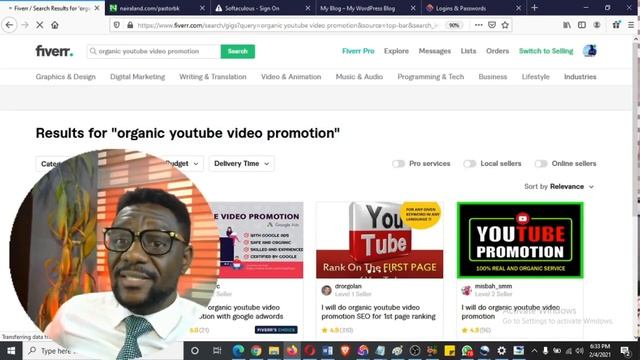Open Task View on taskbar
This screenshot has width=640, height=360.
point(217,351)
